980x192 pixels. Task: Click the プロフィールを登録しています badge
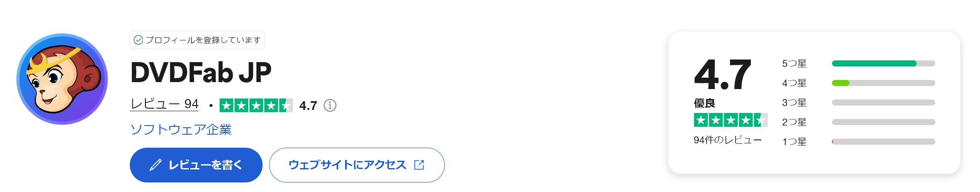click(197, 40)
